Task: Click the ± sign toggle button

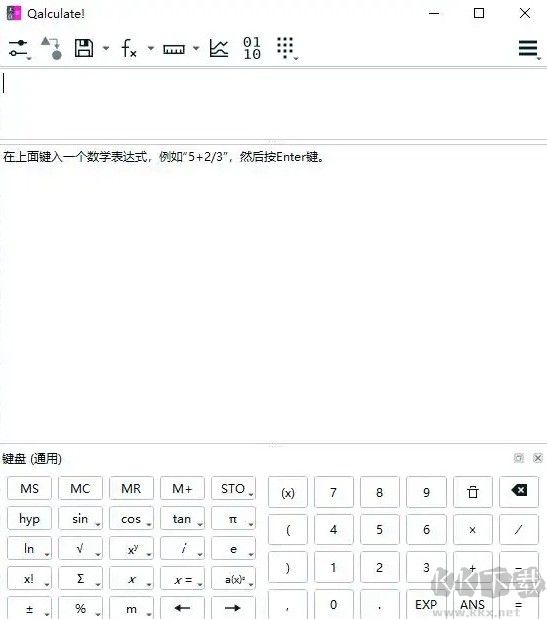Action: click(x=30, y=608)
